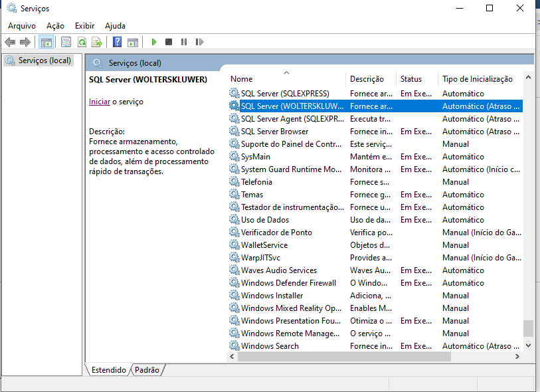Viewport: 540px width, 392px height.
Task: Click the gear icon next to Temas
Action: tap(234, 194)
